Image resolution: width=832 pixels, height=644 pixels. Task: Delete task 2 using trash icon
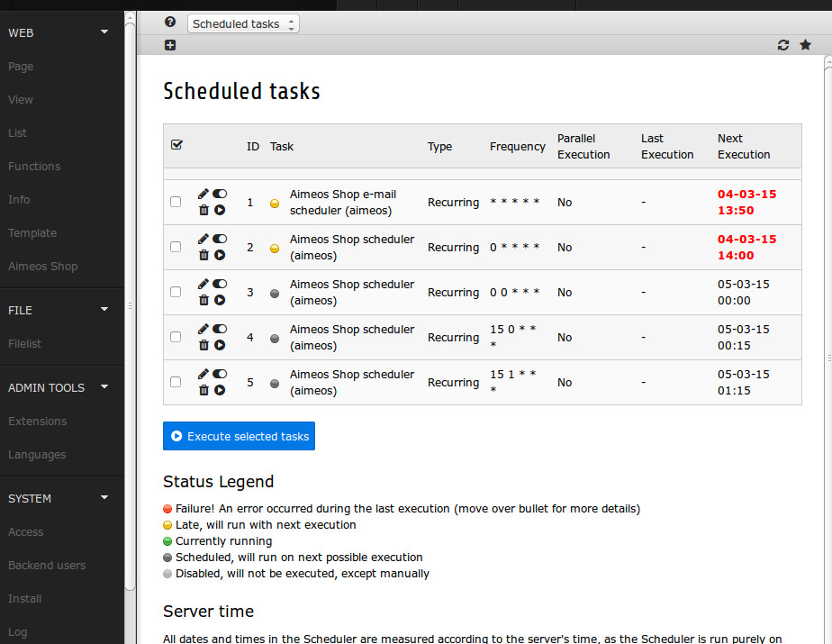click(203, 256)
